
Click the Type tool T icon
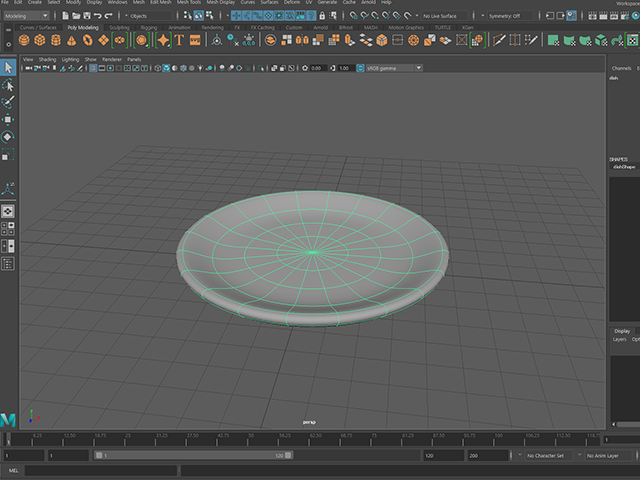179,40
